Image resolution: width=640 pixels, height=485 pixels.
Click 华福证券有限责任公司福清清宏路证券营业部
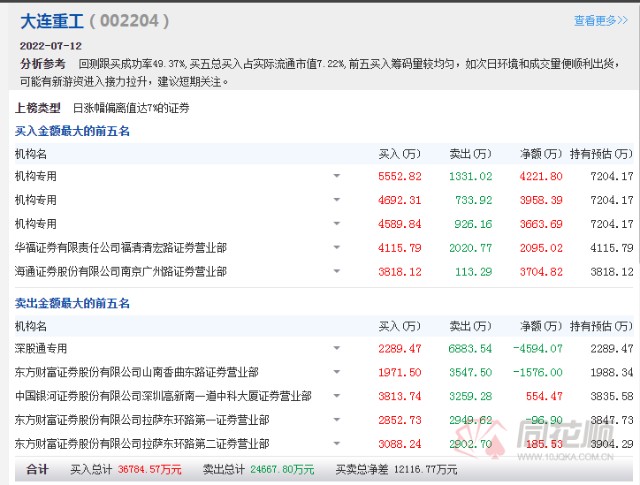click(x=121, y=247)
